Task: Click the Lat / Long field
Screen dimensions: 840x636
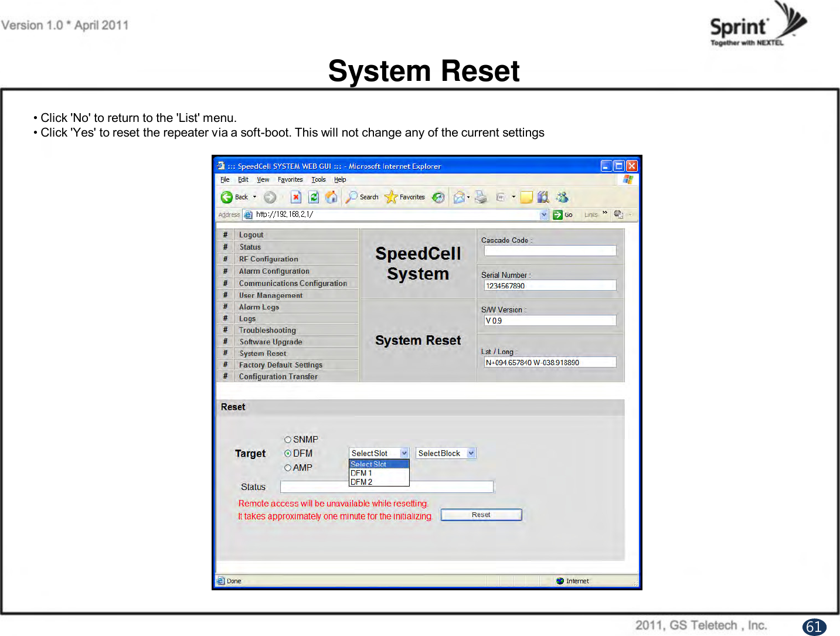Action: [x=550, y=362]
